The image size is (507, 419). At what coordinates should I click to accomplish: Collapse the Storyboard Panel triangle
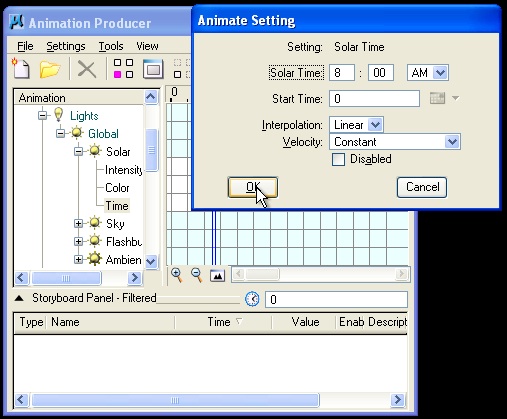coord(19,298)
